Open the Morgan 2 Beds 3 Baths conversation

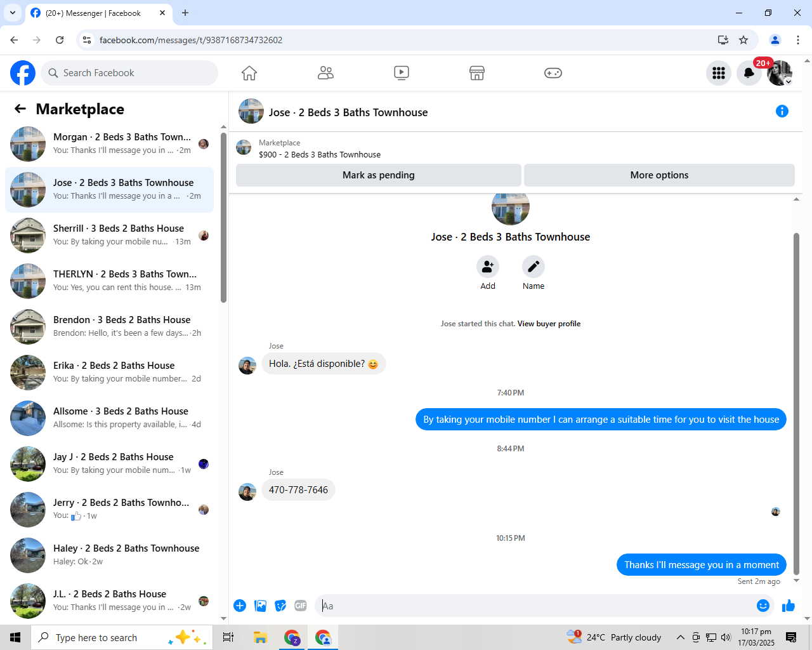pyautogui.click(x=109, y=144)
